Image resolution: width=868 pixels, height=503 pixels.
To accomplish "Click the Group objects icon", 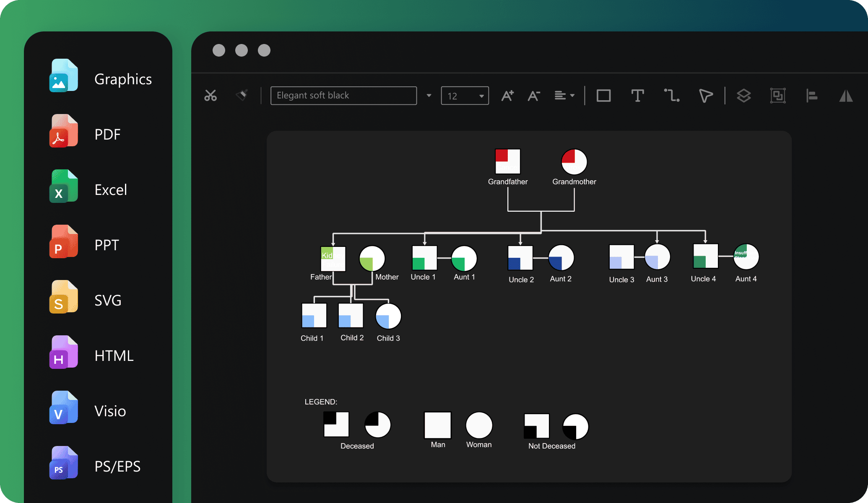I will [x=778, y=96].
